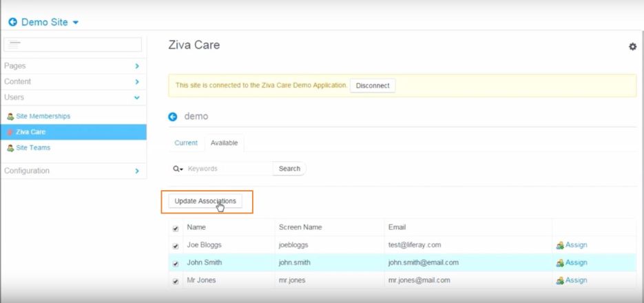The image size is (644, 303).
Task: Open the Demo Site dropdown caret
Action: tap(75, 23)
